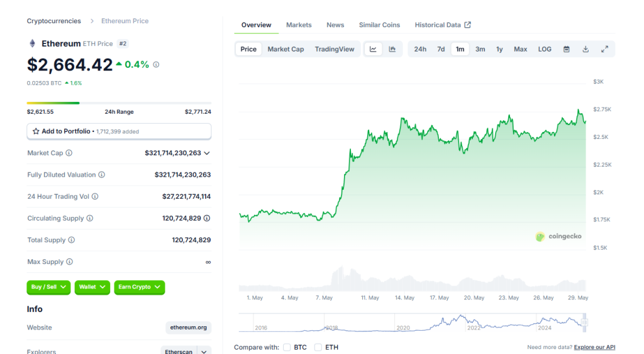Click the Cryptocurrencies breadcrumb link
The image size is (644, 354).
click(54, 21)
